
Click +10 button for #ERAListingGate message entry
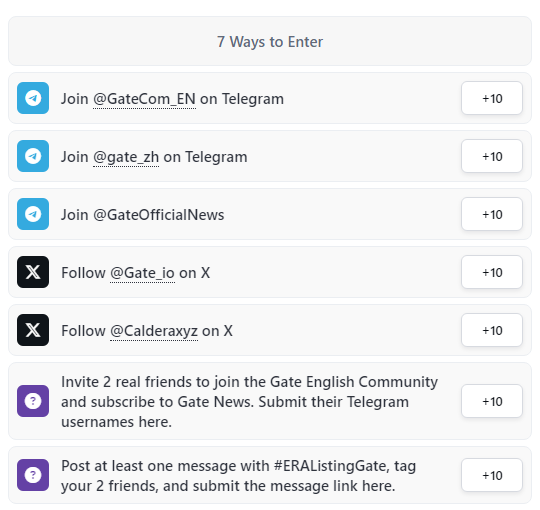pos(492,475)
